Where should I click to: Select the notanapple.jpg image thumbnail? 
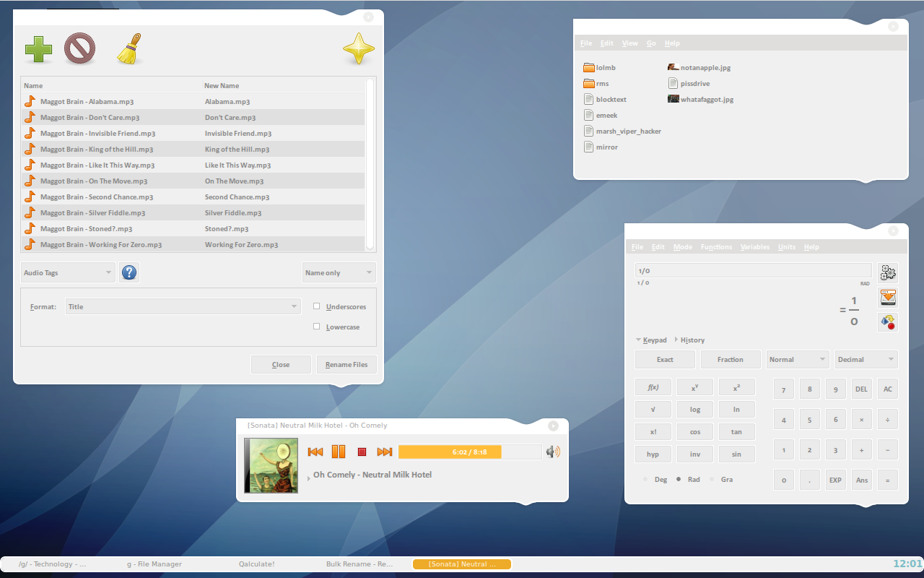[x=674, y=67]
